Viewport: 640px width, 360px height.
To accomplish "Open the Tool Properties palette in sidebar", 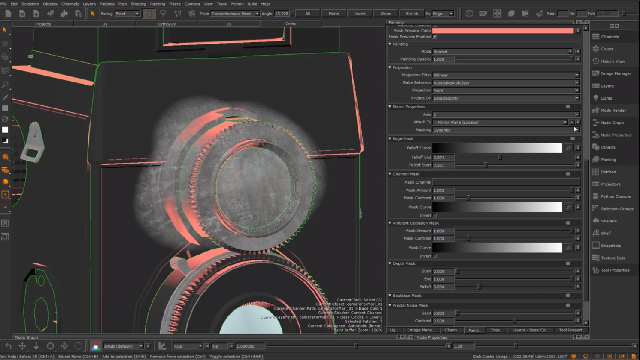I will click(611, 270).
